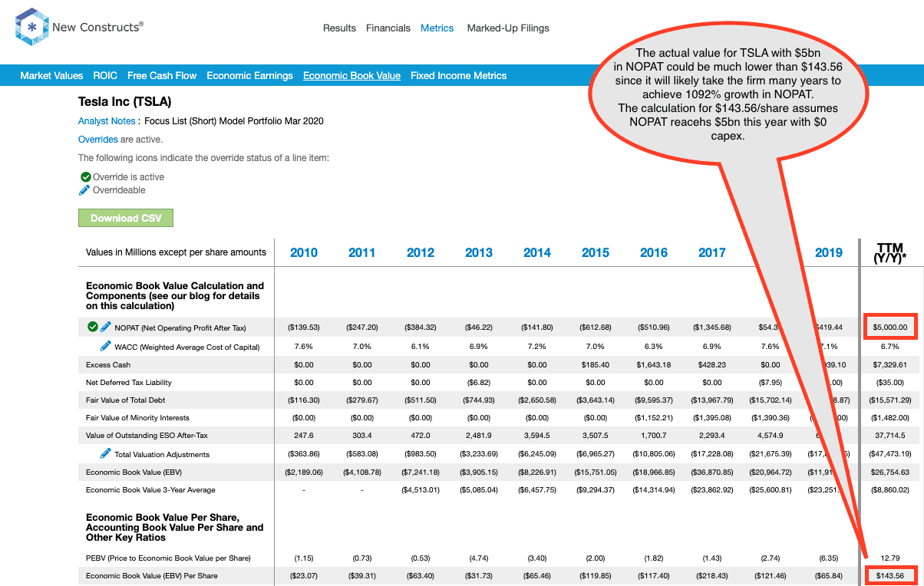Click the green check icon in the legend
This screenshot has width=924, height=586.
85,177
